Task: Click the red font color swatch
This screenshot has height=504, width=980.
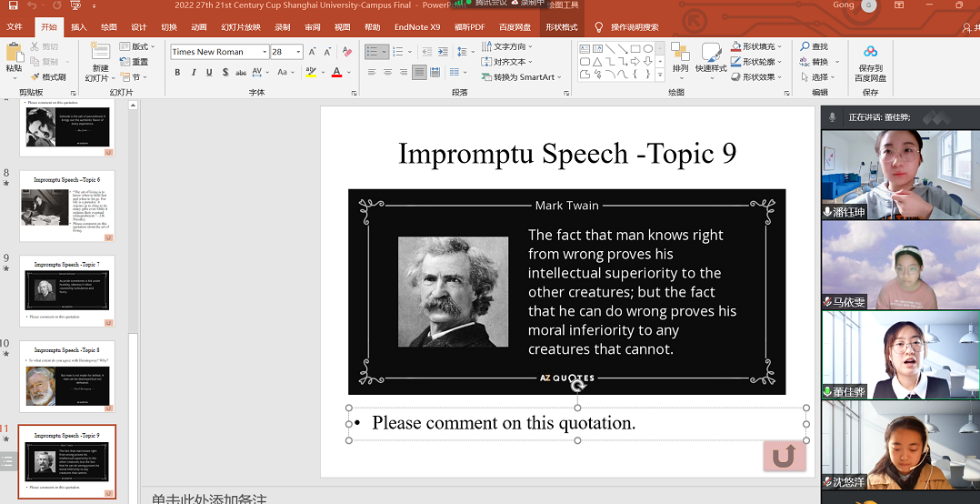Action: tap(336, 72)
